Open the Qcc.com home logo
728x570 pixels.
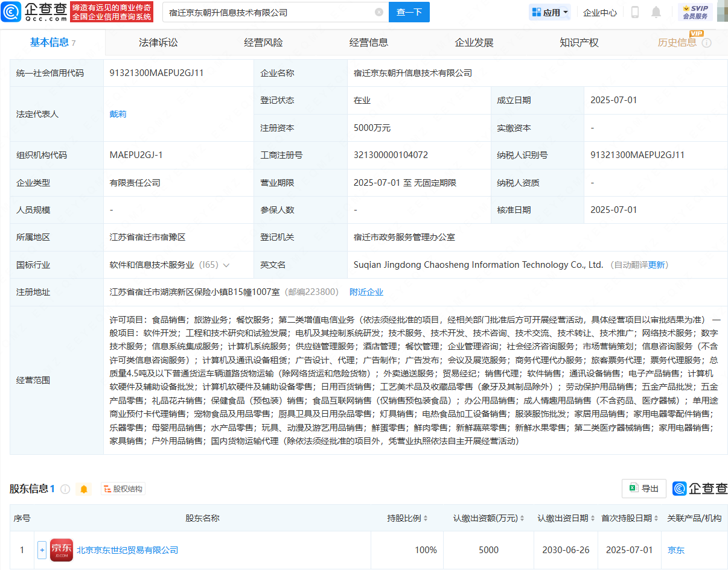click(x=34, y=12)
